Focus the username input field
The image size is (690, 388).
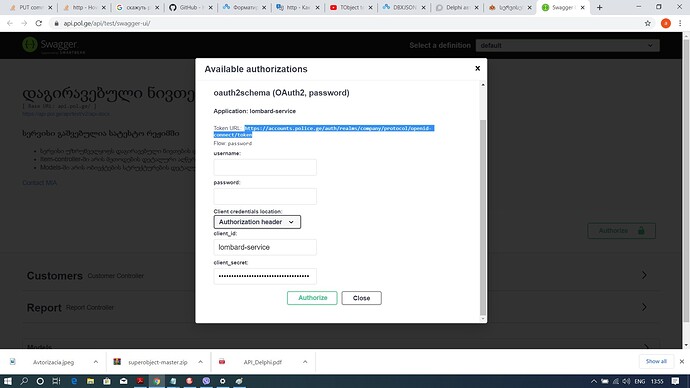coord(265,167)
